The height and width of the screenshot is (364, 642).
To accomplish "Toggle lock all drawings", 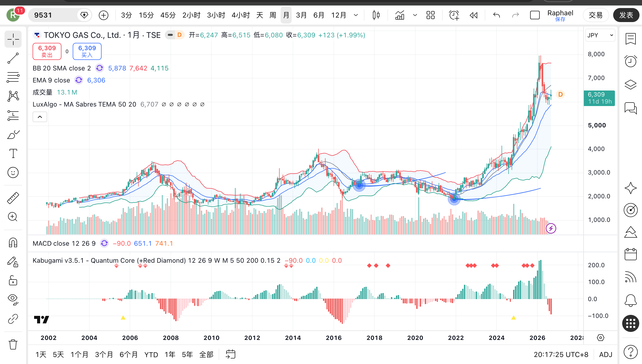I will pos(13,281).
